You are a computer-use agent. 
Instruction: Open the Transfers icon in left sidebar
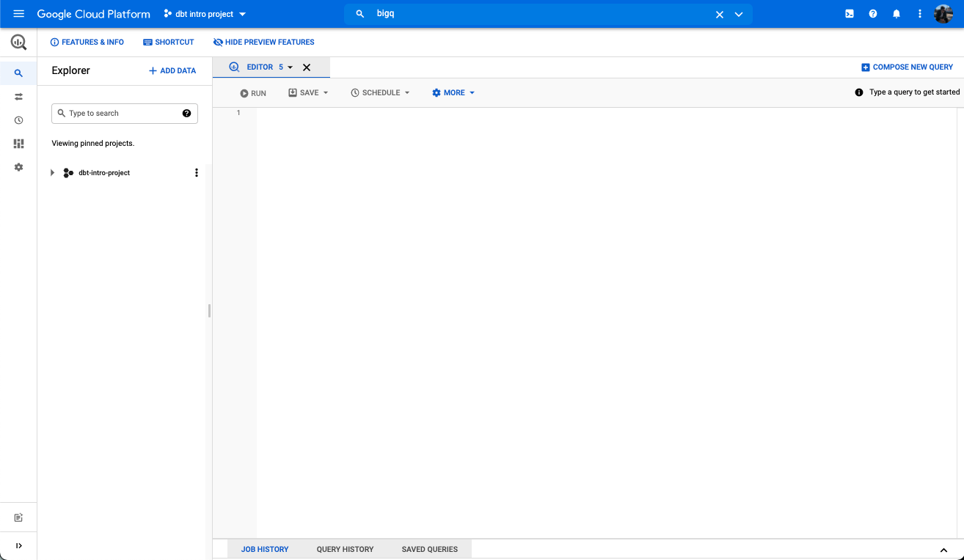(18, 97)
